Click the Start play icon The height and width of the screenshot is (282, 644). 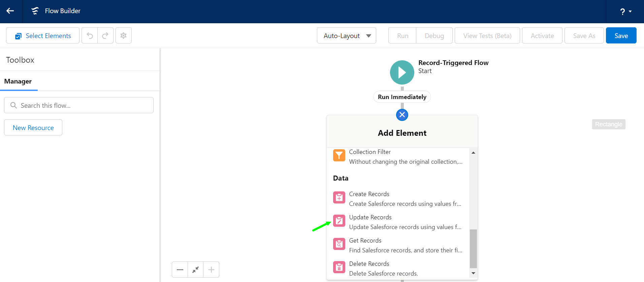pyautogui.click(x=402, y=72)
